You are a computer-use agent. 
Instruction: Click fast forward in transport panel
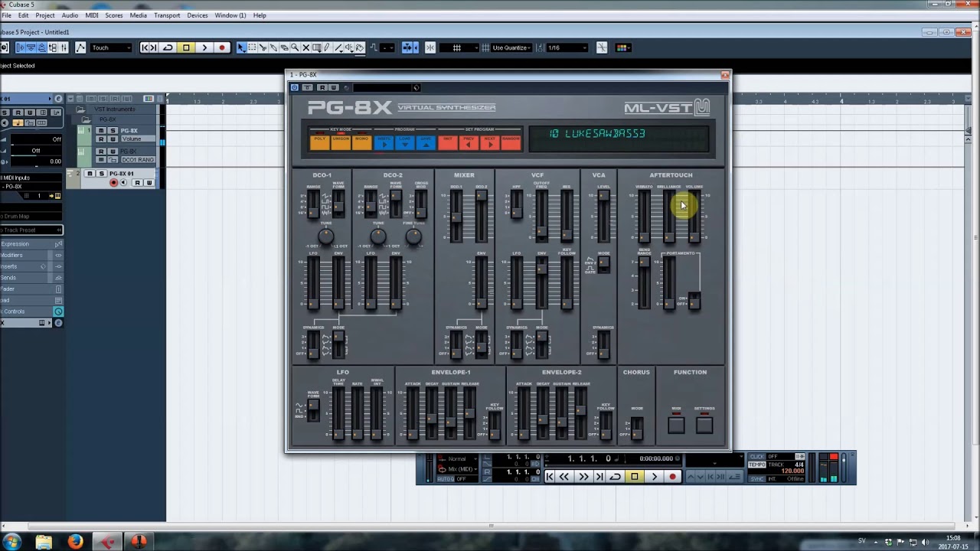(583, 477)
